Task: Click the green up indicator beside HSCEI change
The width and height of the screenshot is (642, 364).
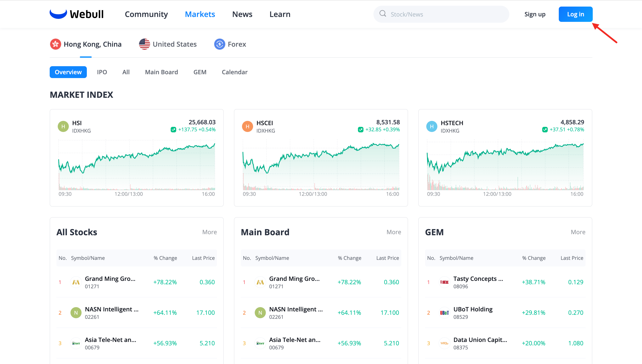Action: pyautogui.click(x=360, y=129)
